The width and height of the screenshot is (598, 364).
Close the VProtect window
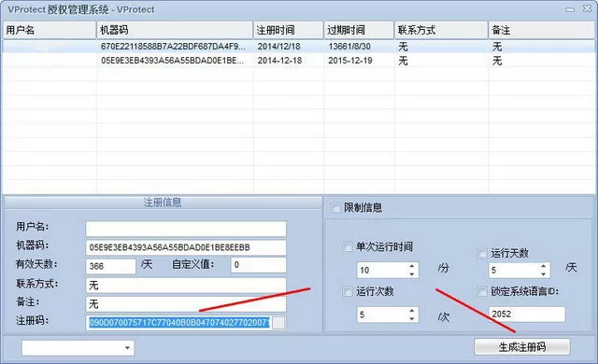pos(588,9)
